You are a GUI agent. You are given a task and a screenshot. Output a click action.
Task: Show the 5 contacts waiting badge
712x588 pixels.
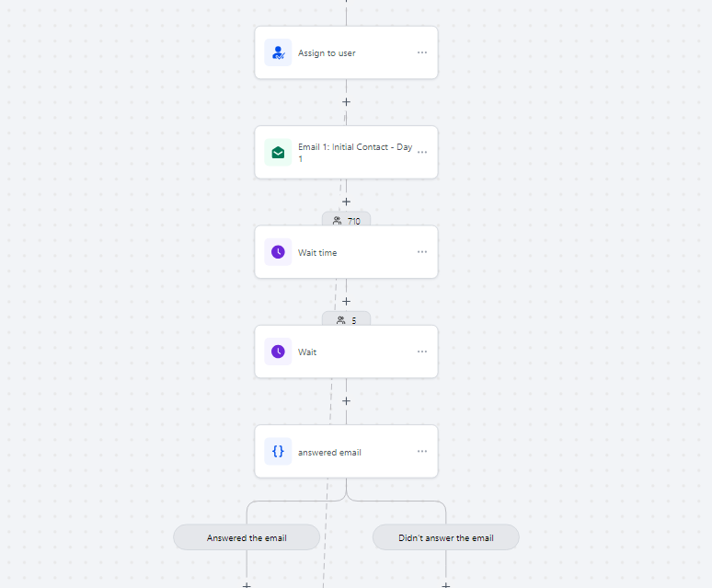(x=347, y=319)
